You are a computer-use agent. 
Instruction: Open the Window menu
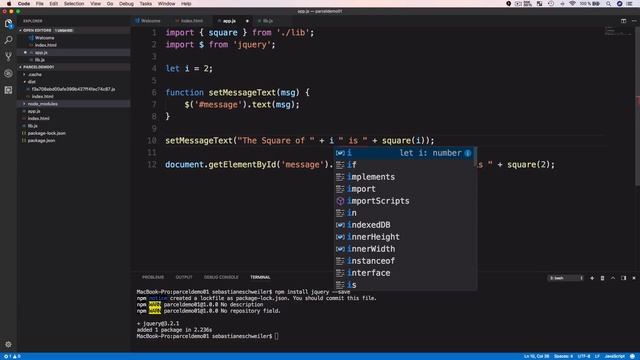click(167, 4)
